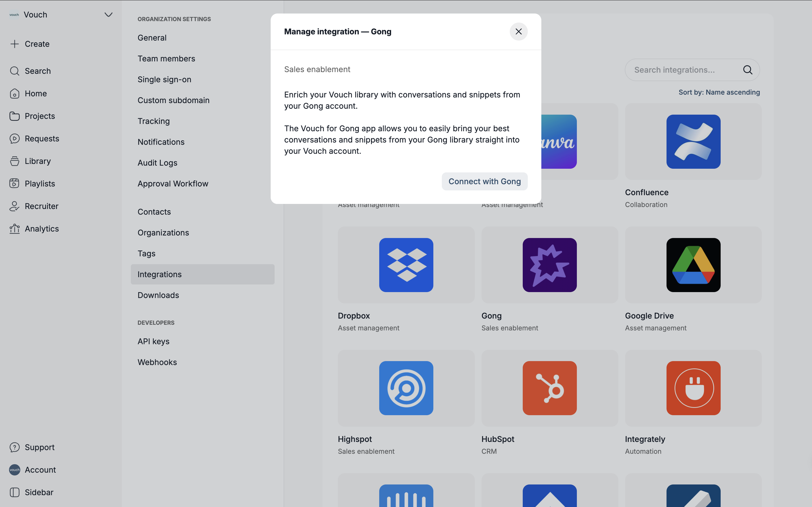The height and width of the screenshot is (507, 812).
Task: Focus the Search integrations input field
Action: point(681,70)
